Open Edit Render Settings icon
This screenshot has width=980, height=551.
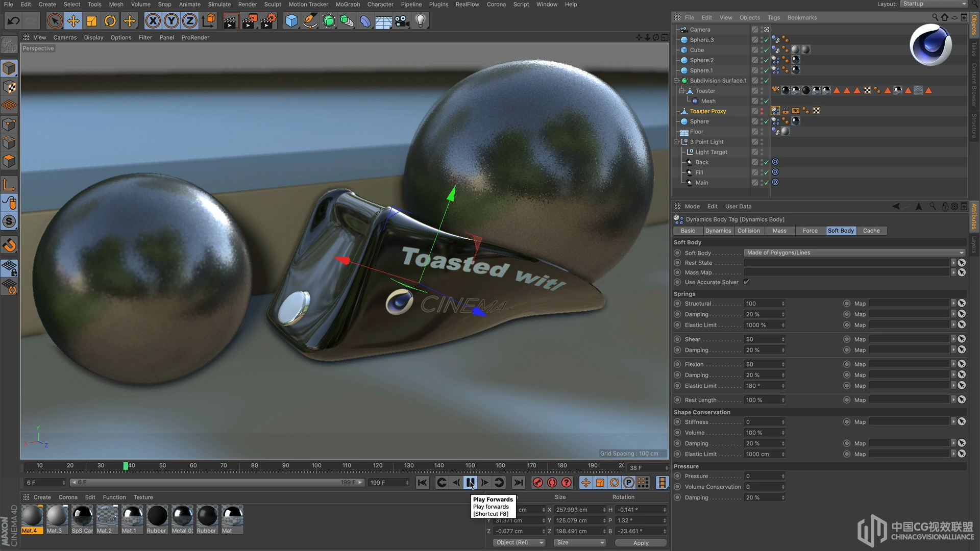268,21
